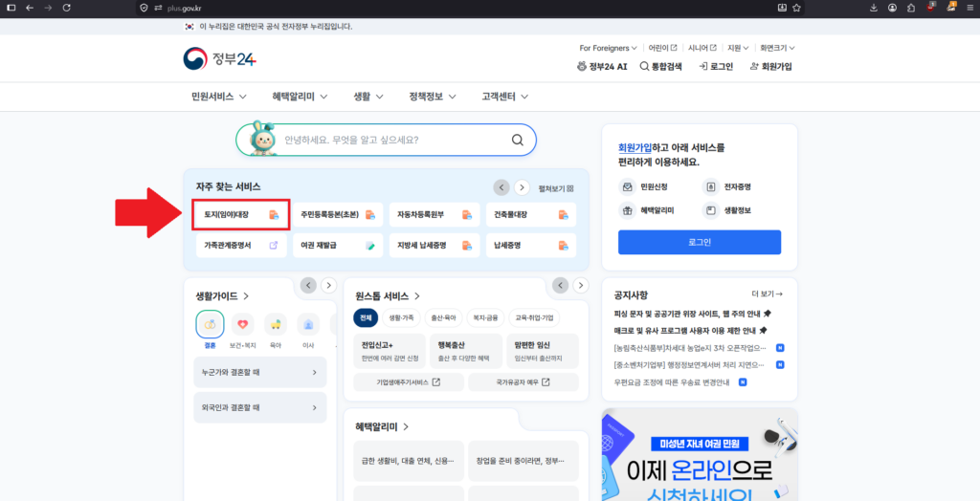The image size is (980, 501).
Task: Open 정부24 AI assistant icon
Action: click(582, 66)
